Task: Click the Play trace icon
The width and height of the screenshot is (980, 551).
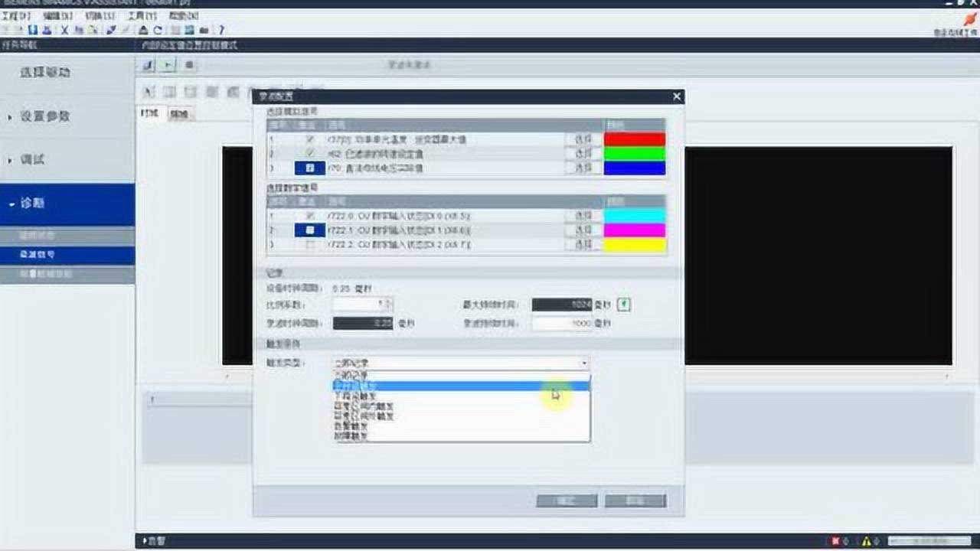Action: click(168, 65)
